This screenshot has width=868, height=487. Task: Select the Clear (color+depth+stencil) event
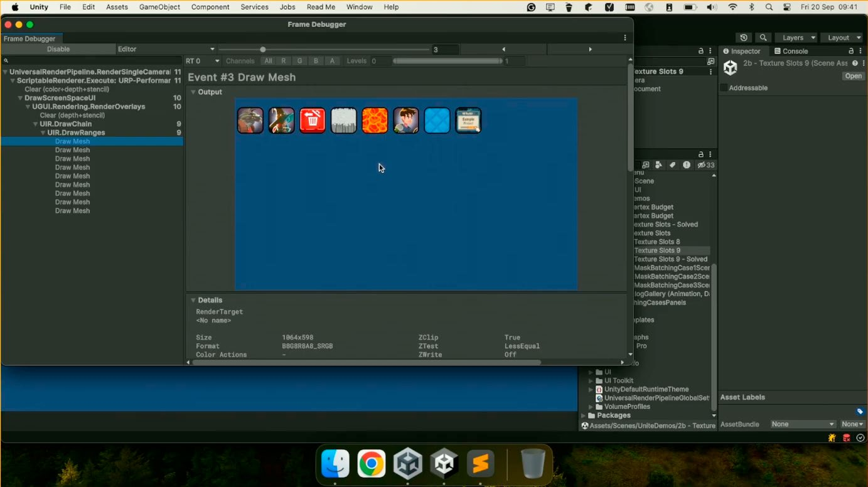tap(67, 90)
